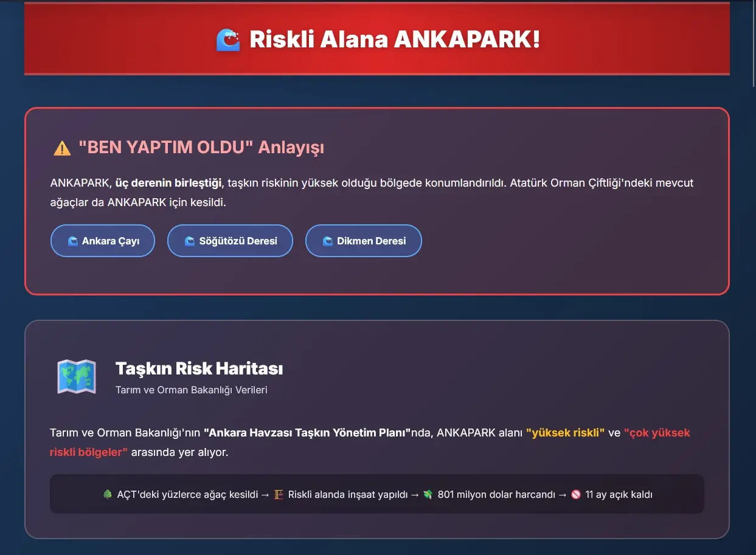Click the red "çok yüksek riskli bölgeler" text

point(370,443)
